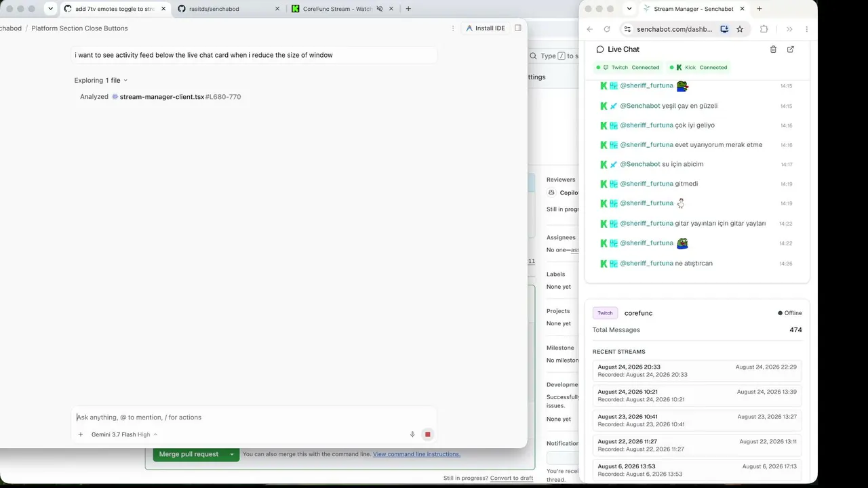Image resolution: width=868 pixels, height=488 pixels.
Task: Unmute the CoreFunc Stream tab audio icon
Action: (x=380, y=9)
